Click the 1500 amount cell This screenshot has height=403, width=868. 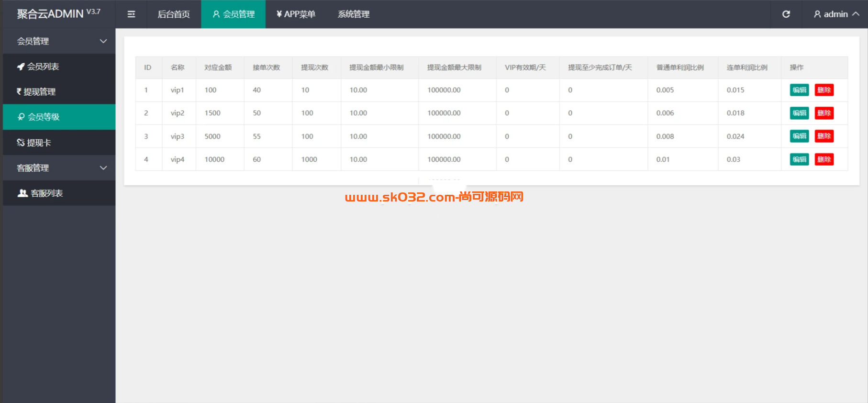pyautogui.click(x=220, y=113)
